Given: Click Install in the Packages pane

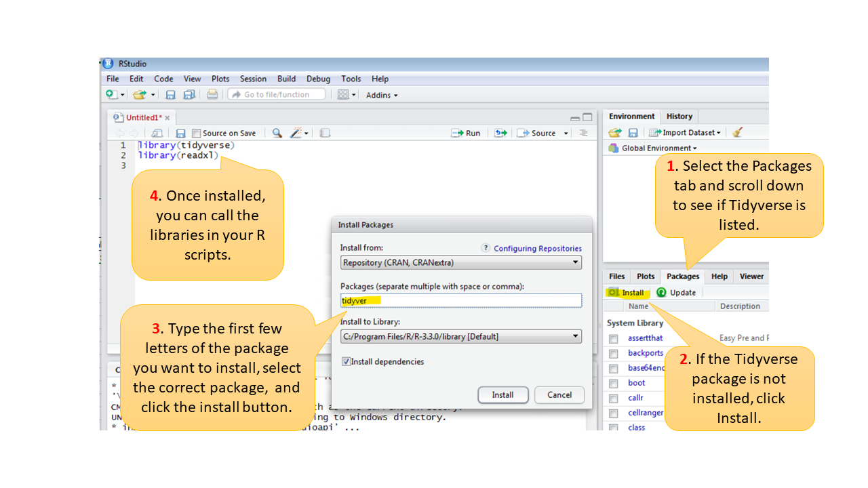Looking at the screenshot, I should click(628, 293).
